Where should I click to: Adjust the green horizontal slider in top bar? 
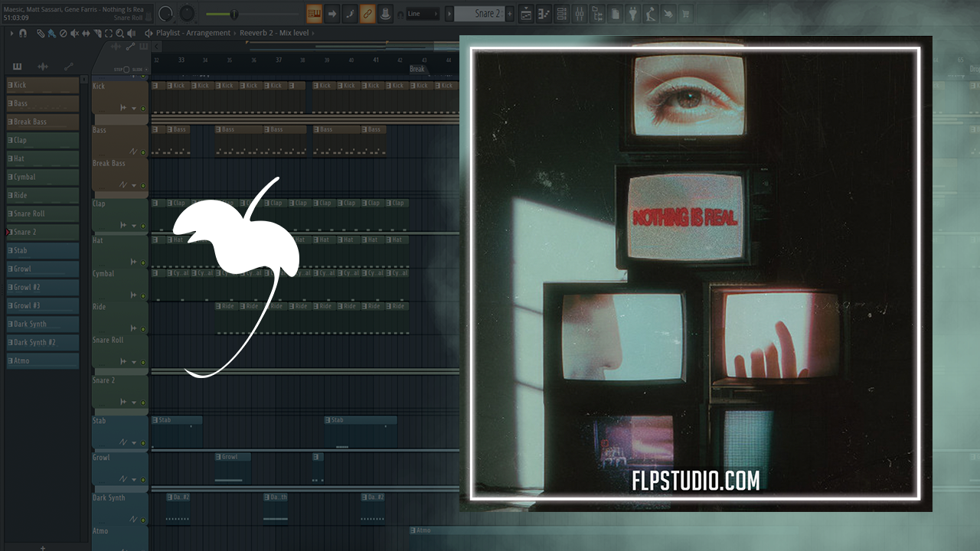click(234, 14)
